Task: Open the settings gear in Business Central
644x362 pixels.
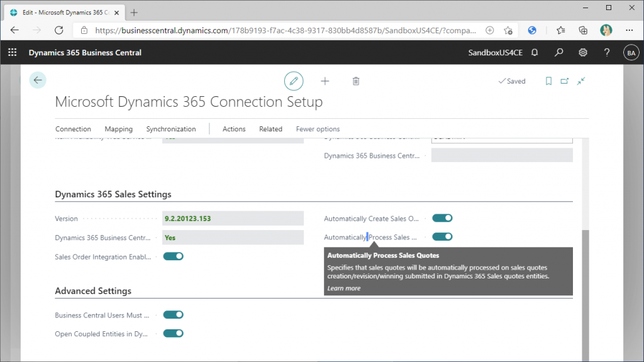Action: pyautogui.click(x=583, y=53)
